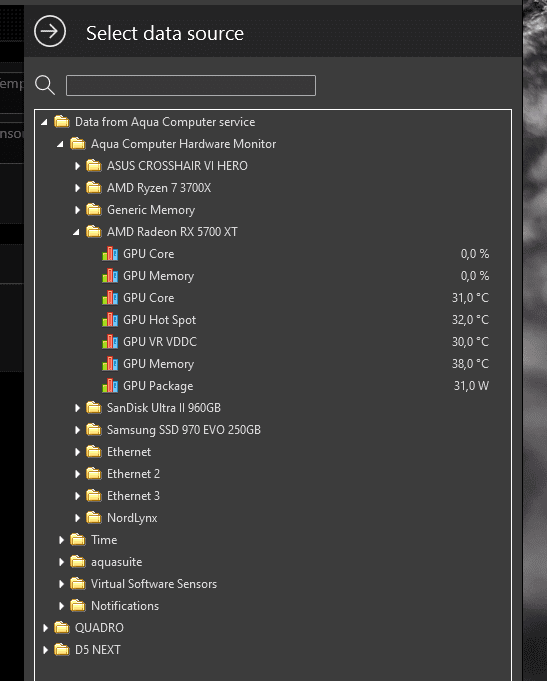
Task: Click the folder icon of Time
Action: 78,539
